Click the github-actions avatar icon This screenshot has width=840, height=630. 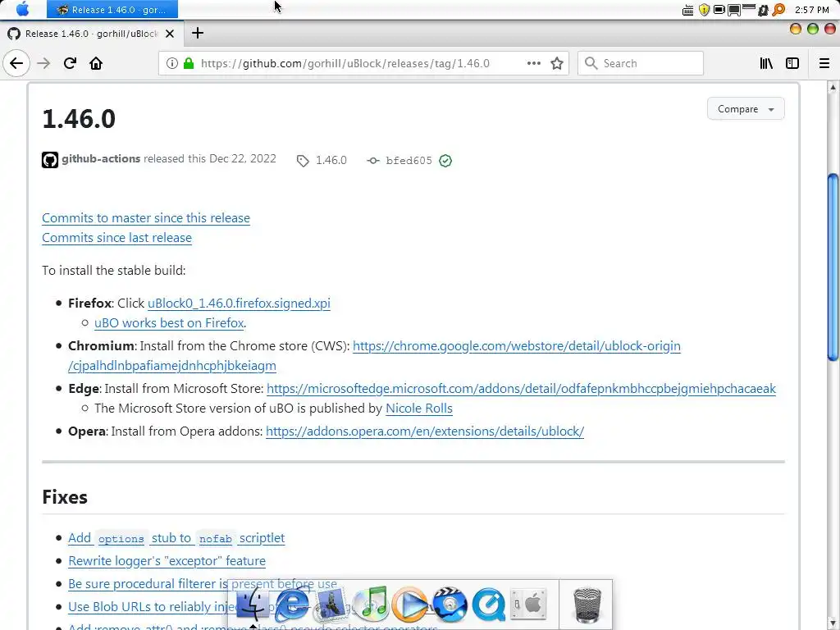[x=50, y=160]
